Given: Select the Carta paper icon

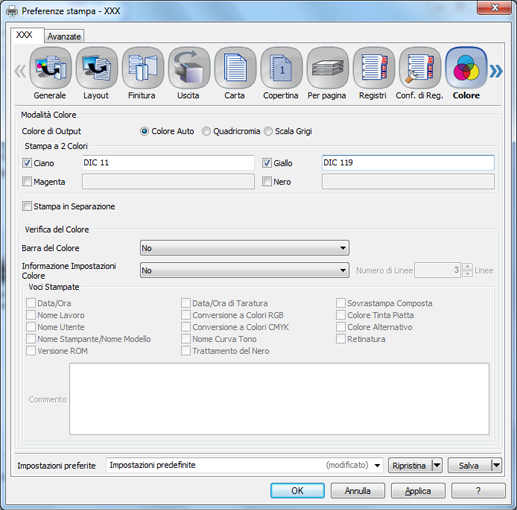Looking at the screenshot, I should click(x=235, y=68).
